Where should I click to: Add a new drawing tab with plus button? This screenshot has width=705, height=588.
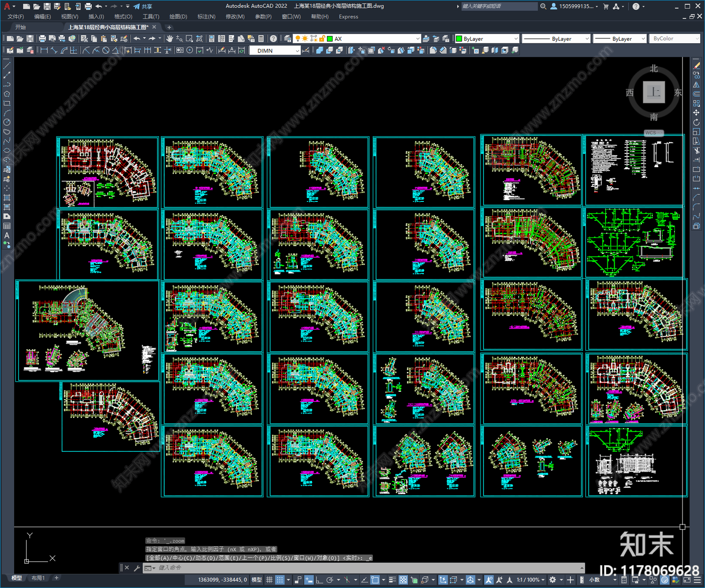tap(169, 27)
